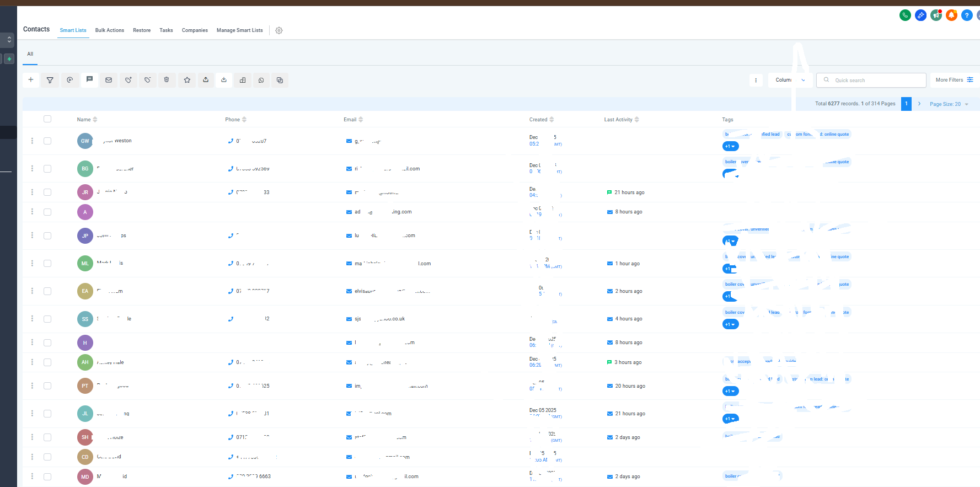Click the Quick search input field
The image size is (980, 487).
tap(871, 80)
